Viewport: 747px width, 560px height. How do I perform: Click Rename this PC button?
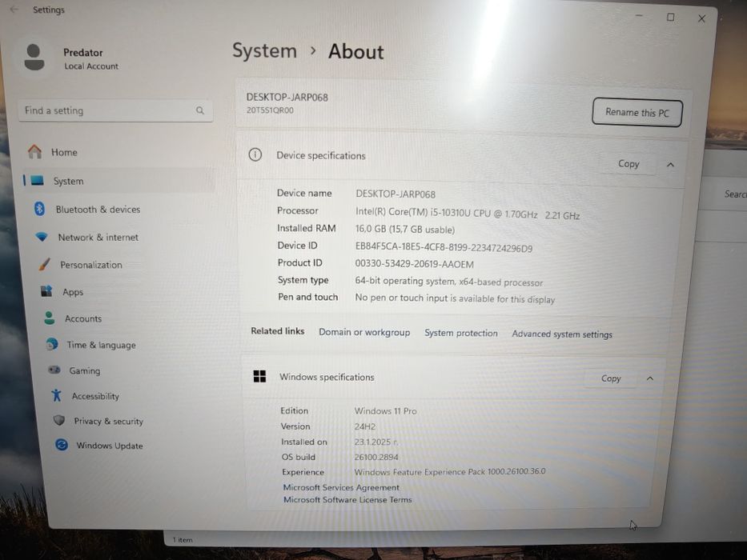point(637,113)
